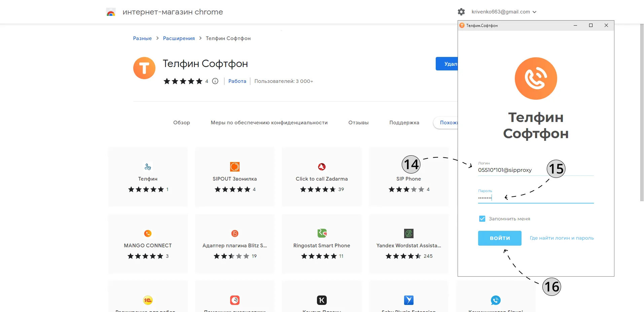Select the Click to call Zadarma icon
Image resolution: width=644 pixels, height=312 pixels.
tap(322, 166)
